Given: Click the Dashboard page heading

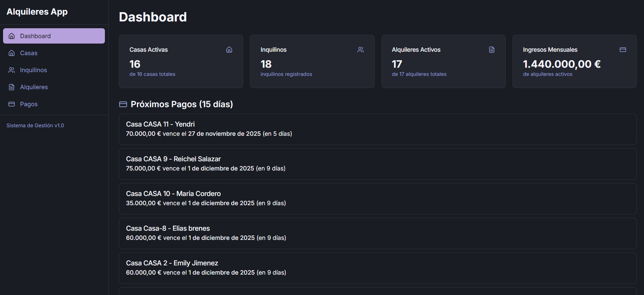Looking at the screenshot, I should point(153,17).
